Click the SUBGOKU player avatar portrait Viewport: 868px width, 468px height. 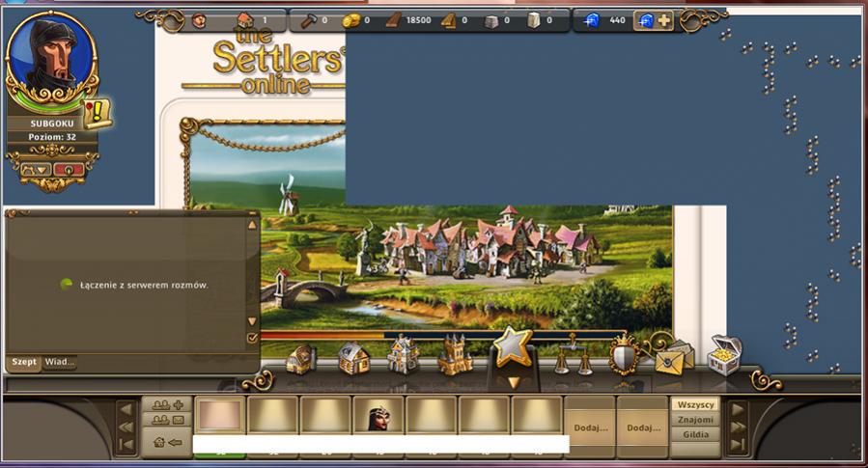(51, 58)
